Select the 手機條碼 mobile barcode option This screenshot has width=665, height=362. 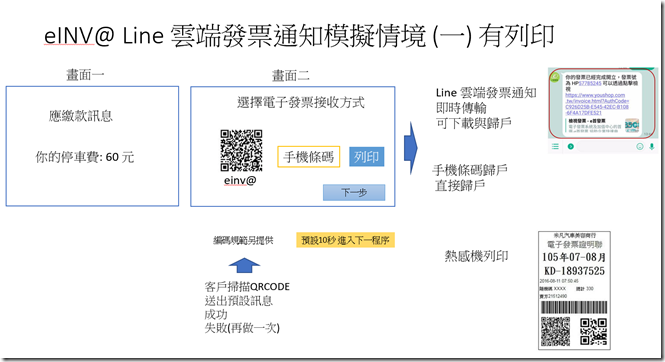308,157
